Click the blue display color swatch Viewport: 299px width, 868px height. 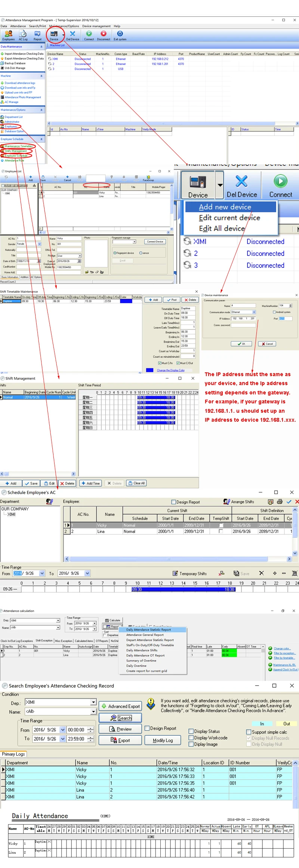point(149,370)
